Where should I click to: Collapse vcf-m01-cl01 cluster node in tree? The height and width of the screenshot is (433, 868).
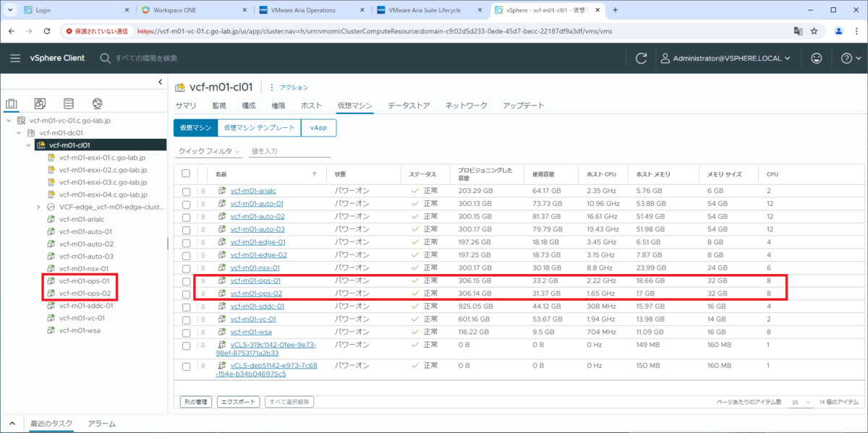[28, 145]
